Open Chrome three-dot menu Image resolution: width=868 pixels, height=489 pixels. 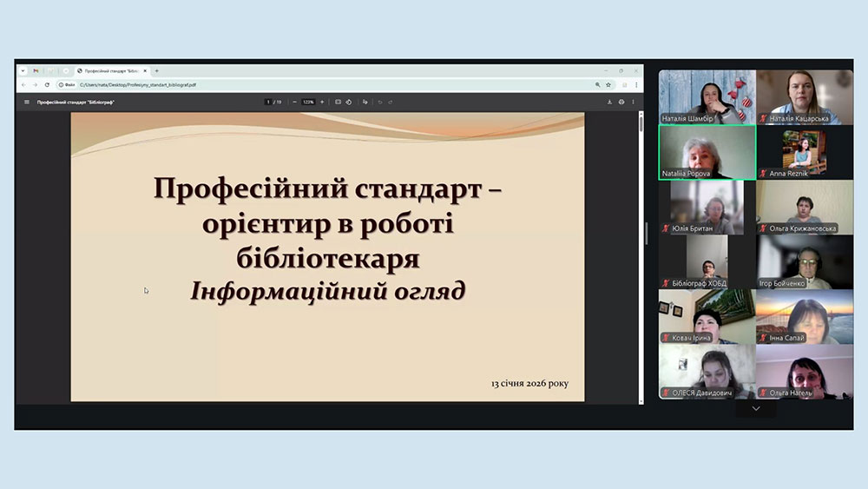click(x=636, y=85)
